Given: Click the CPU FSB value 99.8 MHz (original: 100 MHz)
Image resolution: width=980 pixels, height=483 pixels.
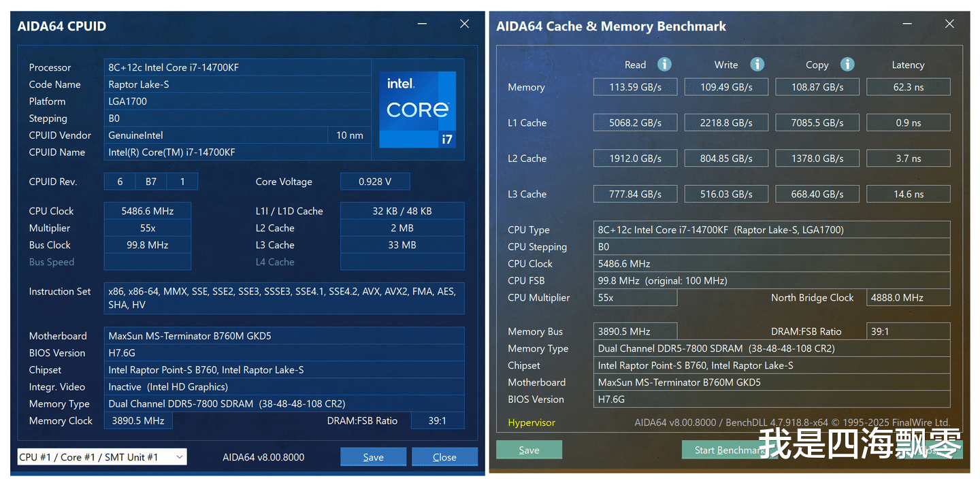Looking at the screenshot, I should (x=772, y=280).
